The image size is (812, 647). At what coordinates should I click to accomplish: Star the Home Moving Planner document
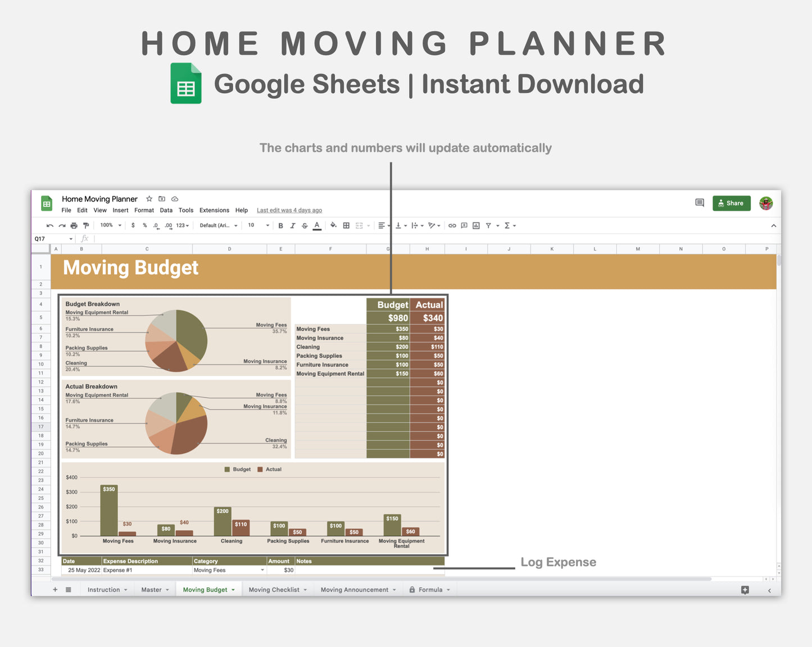pos(149,199)
